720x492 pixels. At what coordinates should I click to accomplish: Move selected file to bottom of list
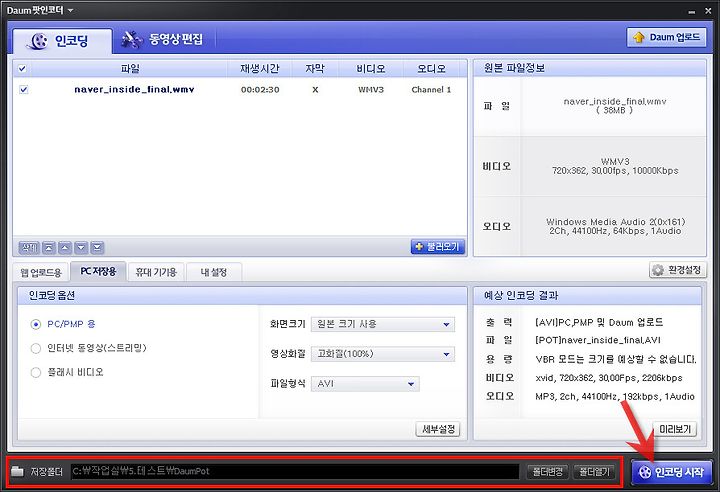pyautogui.click(x=97, y=248)
